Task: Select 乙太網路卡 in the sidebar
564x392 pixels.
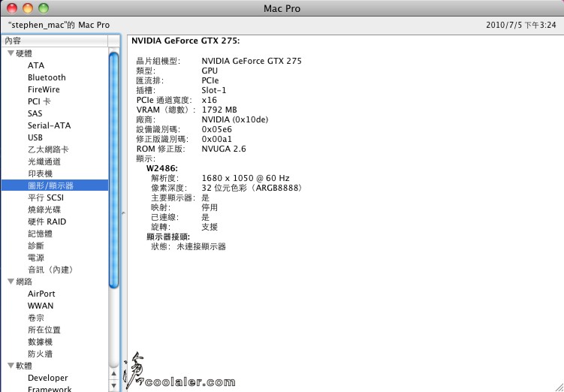Action: (x=48, y=149)
